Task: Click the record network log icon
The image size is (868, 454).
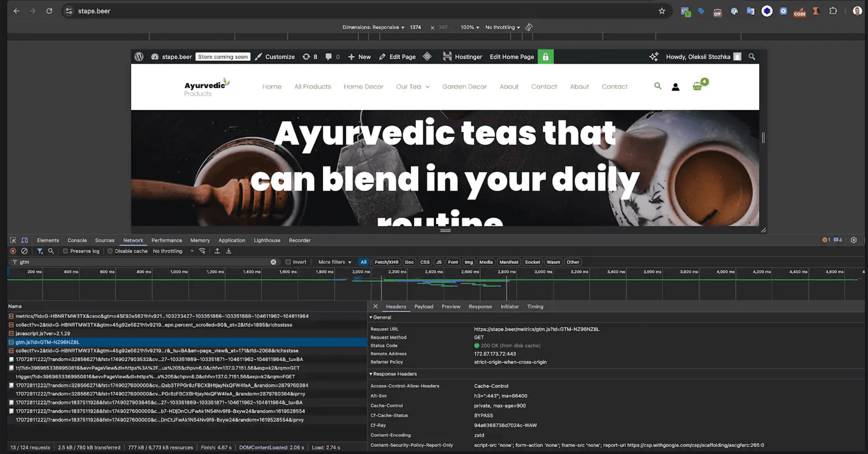Action: [x=13, y=251]
